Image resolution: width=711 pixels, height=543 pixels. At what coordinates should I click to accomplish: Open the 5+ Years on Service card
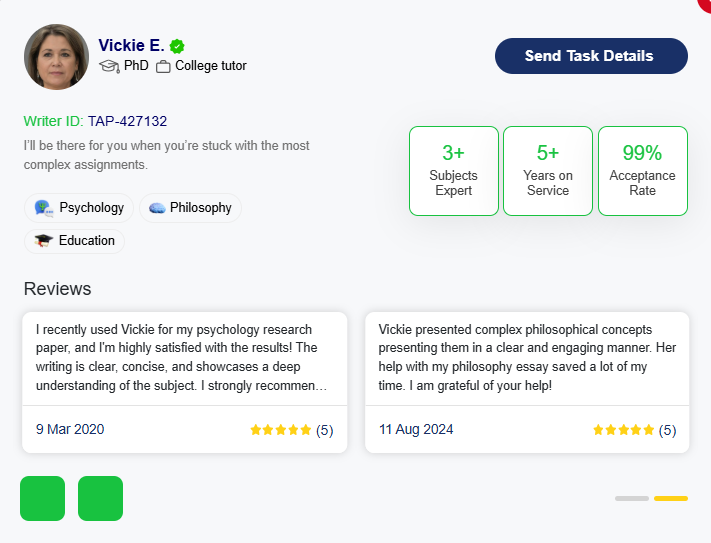point(548,171)
